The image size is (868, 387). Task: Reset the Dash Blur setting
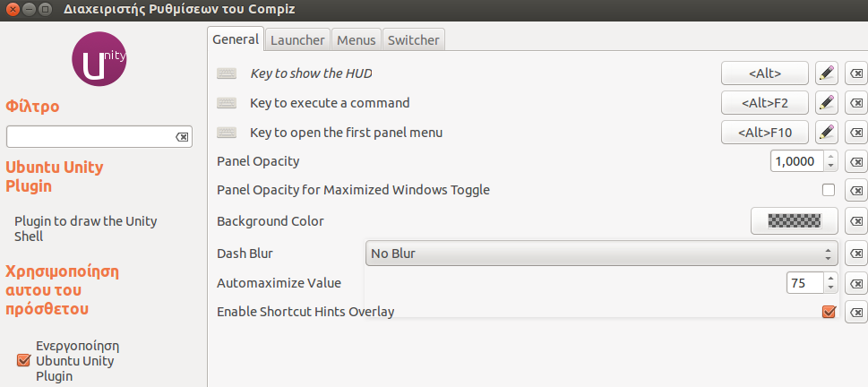(856, 254)
